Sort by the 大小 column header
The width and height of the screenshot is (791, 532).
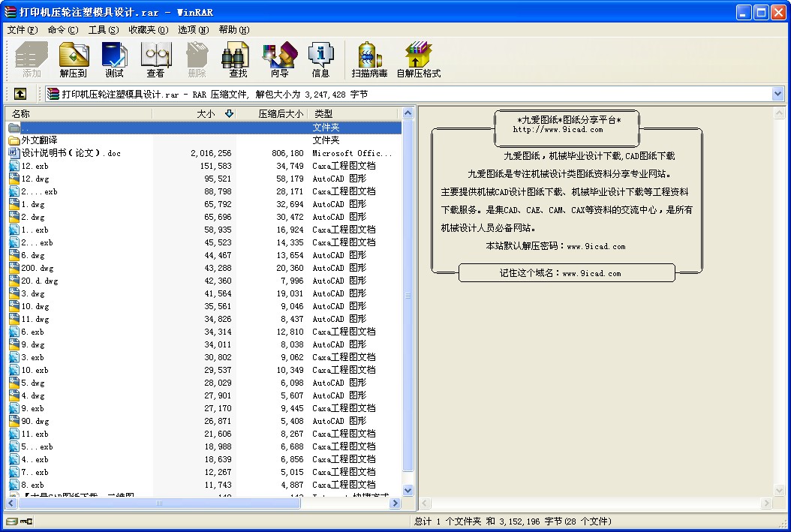(x=194, y=113)
